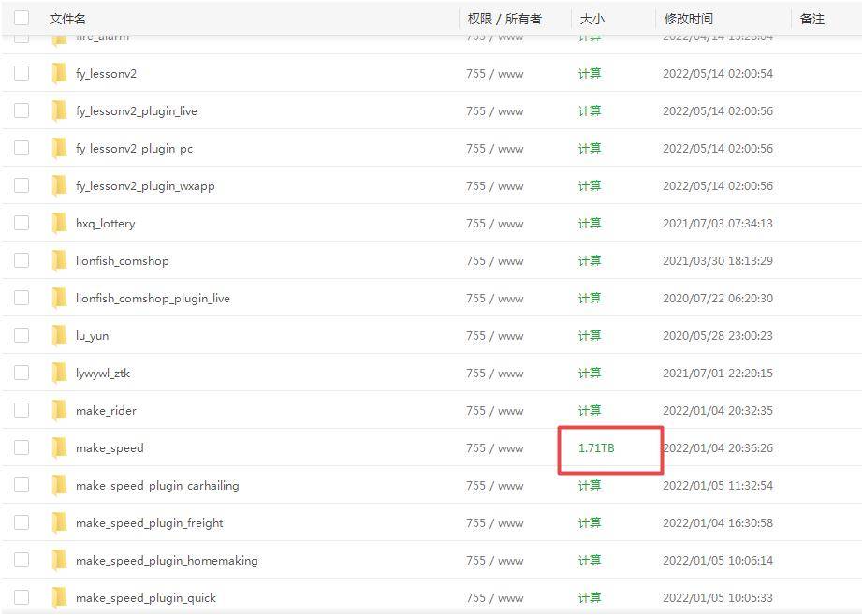Open the fy_lessonv2 folder icon
Image resolution: width=862 pixels, height=616 pixels.
pos(59,73)
